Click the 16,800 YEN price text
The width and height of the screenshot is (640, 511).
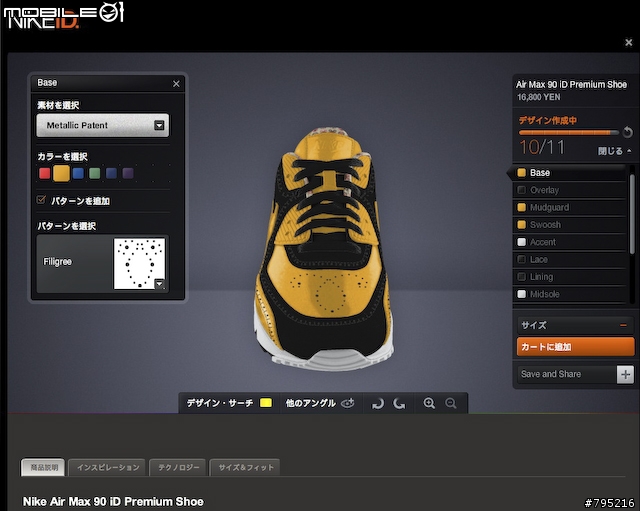point(538,98)
